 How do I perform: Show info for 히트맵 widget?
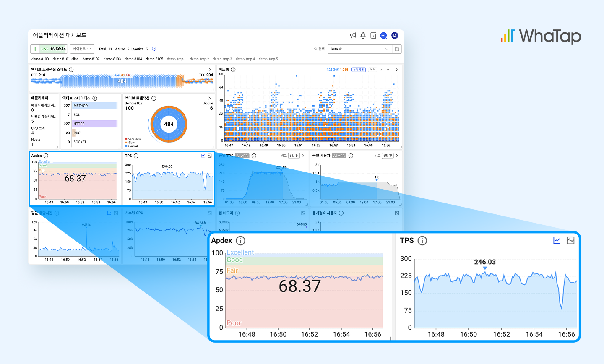click(x=233, y=70)
